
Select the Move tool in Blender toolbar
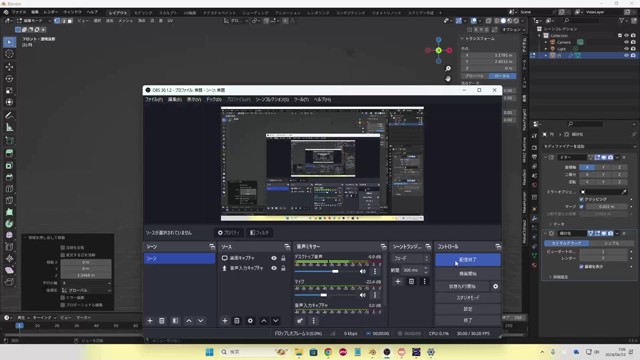point(9,67)
